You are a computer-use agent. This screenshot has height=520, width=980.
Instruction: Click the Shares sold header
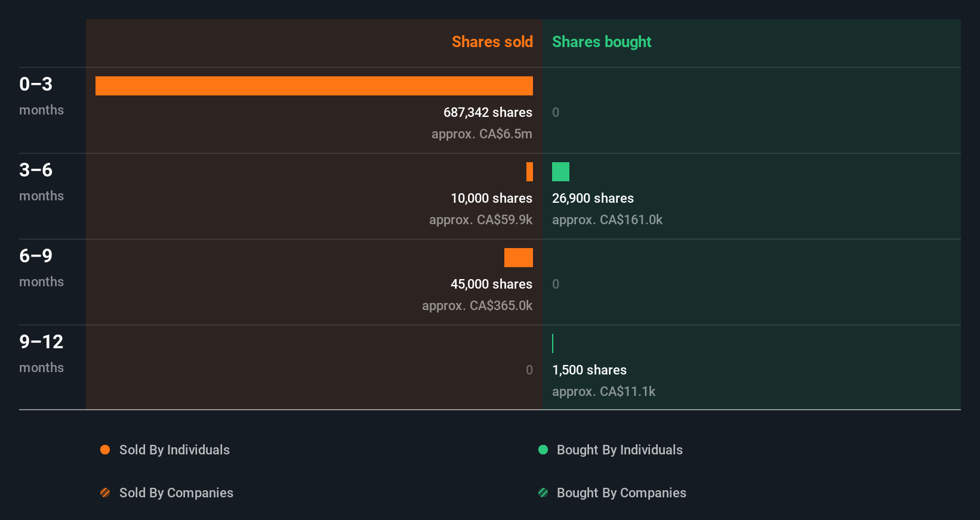click(492, 42)
